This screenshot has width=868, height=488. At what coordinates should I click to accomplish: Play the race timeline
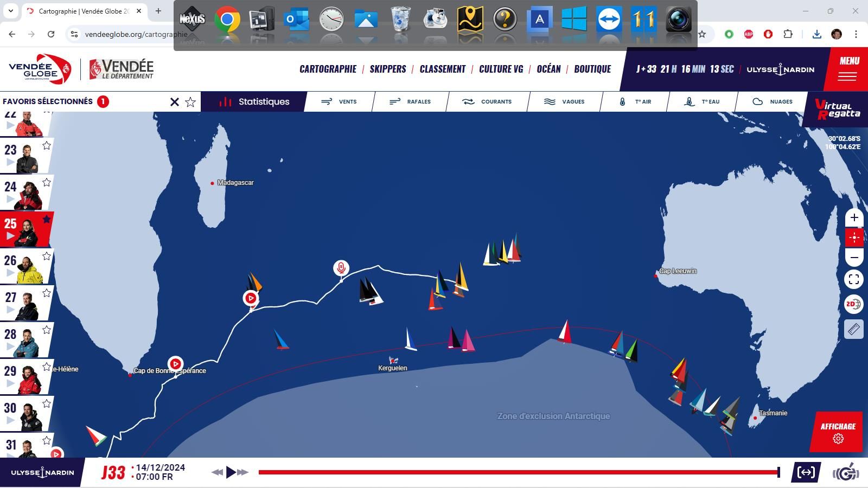coord(231,472)
